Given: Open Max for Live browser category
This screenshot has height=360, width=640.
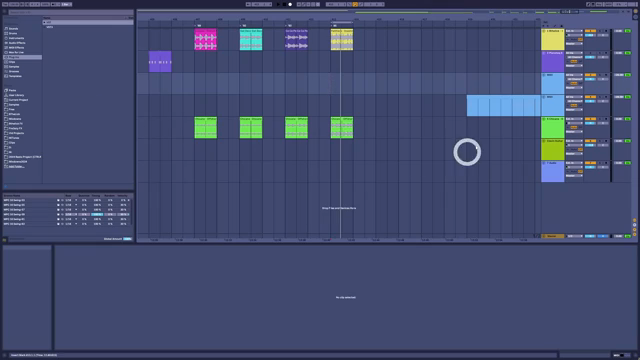Looking at the screenshot, I should coord(16,52).
